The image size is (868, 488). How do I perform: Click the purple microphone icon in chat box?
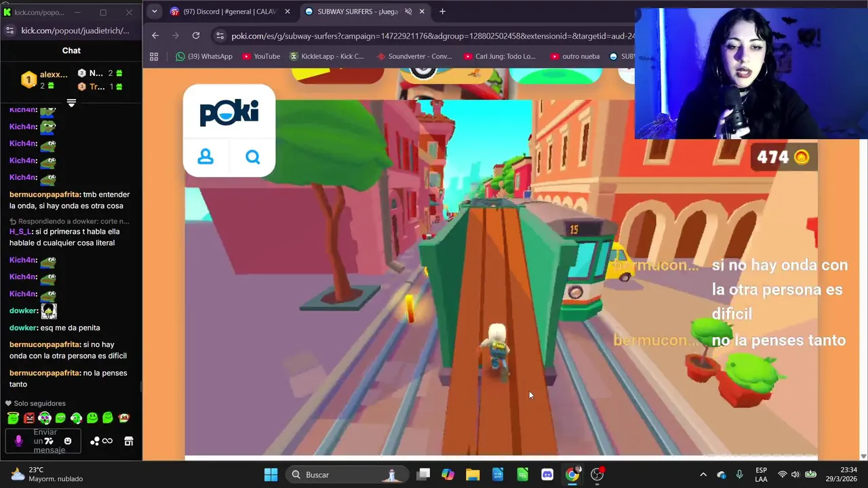coord(18,441)
